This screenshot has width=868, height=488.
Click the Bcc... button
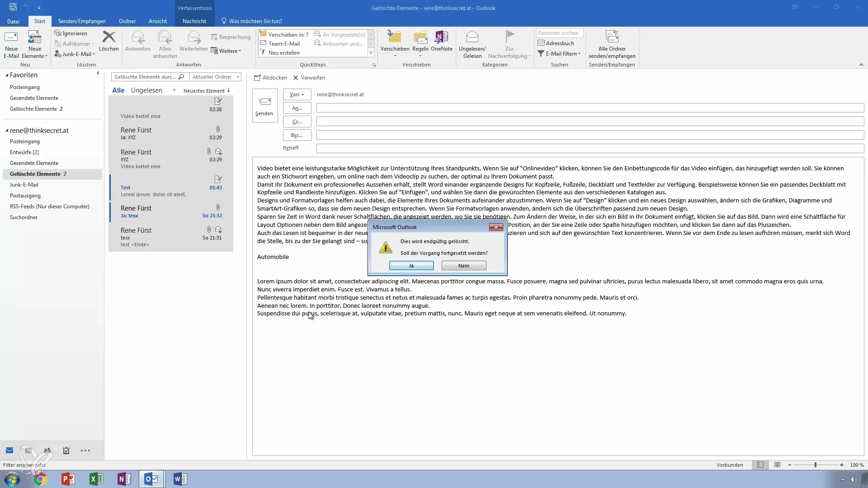297,135
